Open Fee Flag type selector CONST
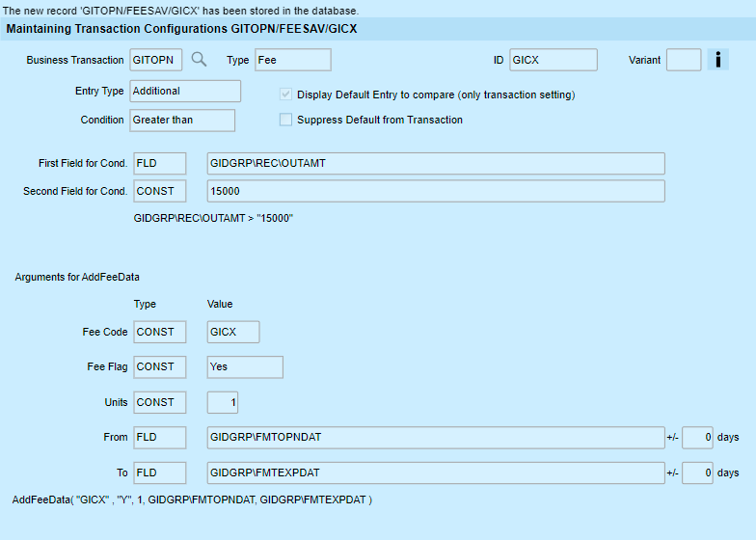Screen dimensions: 756x540 160,366
